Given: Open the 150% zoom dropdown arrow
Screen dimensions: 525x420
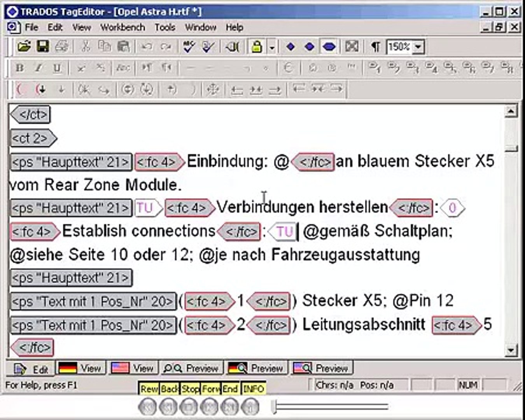Looking at the screenshot, I should tap(418, 47).
